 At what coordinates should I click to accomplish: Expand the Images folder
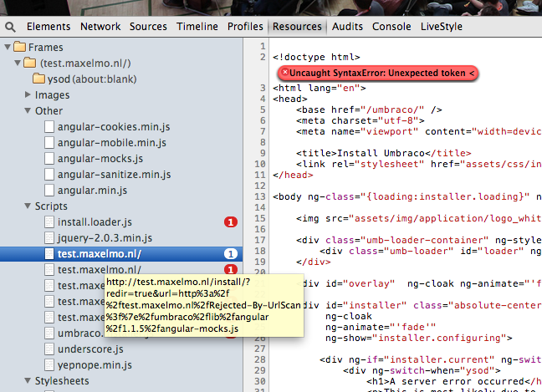click(x=28, y=95)
